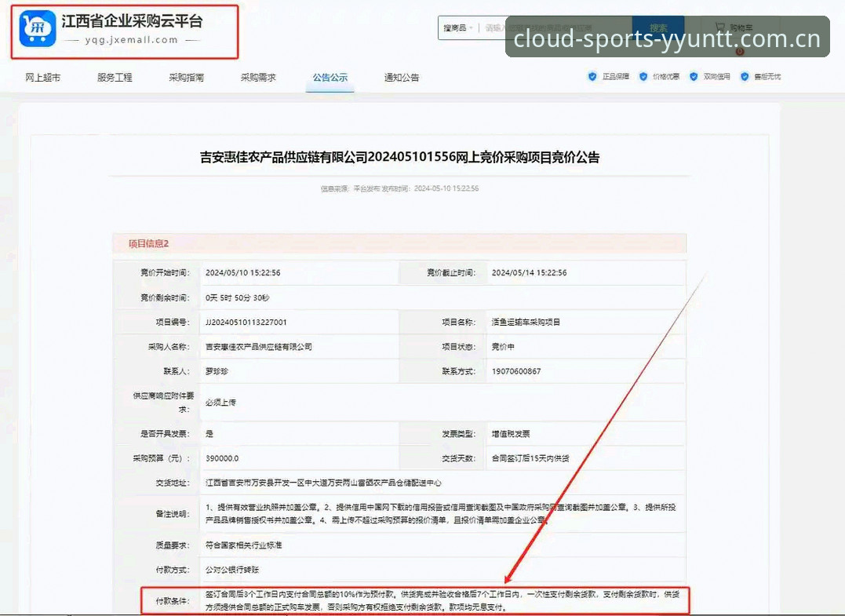Image resolution: width=845 pixels, height=616 pixels.
Task: Click the announcement title 吉安惠佳农产品供应链有限公司 heading
Action: 399,158
